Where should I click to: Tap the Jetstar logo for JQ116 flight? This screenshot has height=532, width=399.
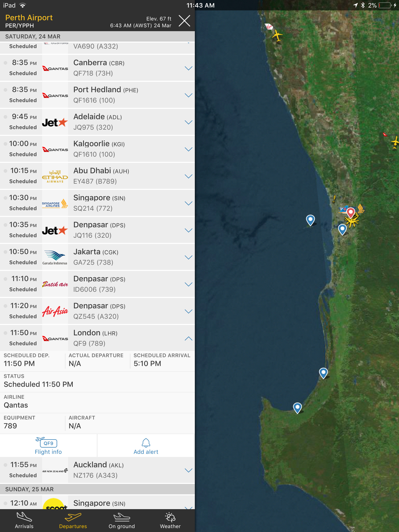pos(55,230)
